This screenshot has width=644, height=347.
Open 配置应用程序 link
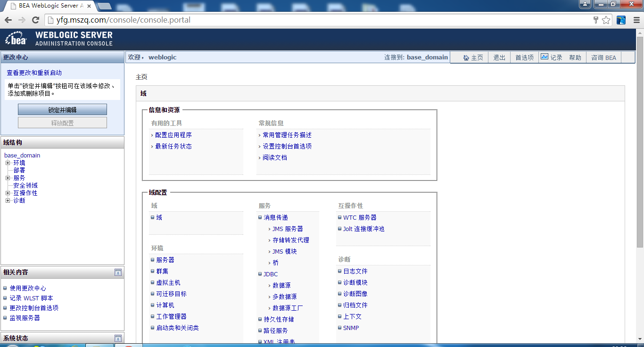173,135
